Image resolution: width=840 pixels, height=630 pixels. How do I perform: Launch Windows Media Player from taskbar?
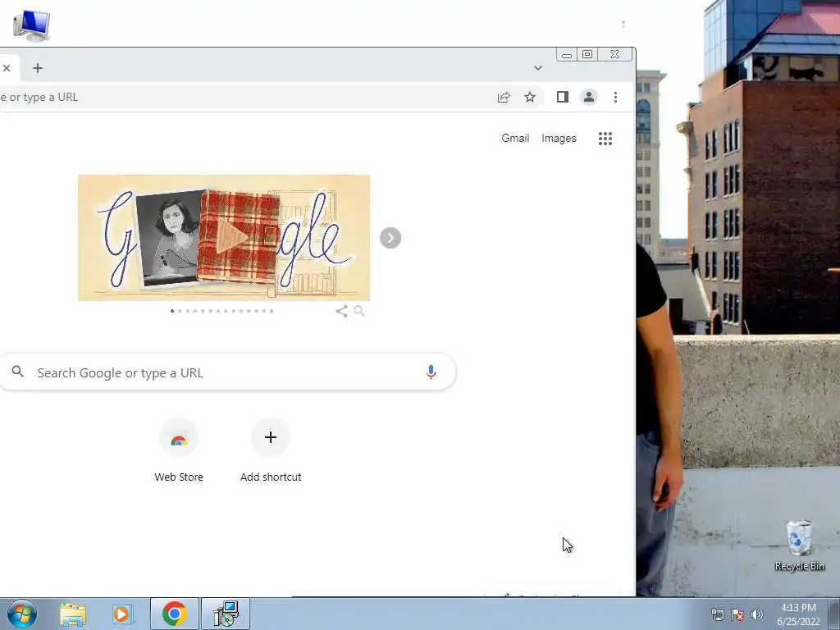[123, 614]
